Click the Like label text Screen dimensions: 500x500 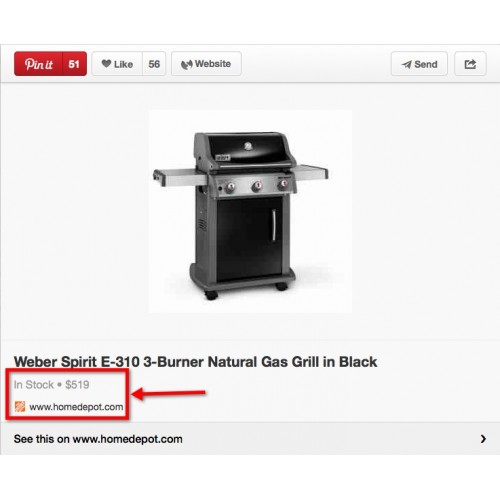coord(123,64)
